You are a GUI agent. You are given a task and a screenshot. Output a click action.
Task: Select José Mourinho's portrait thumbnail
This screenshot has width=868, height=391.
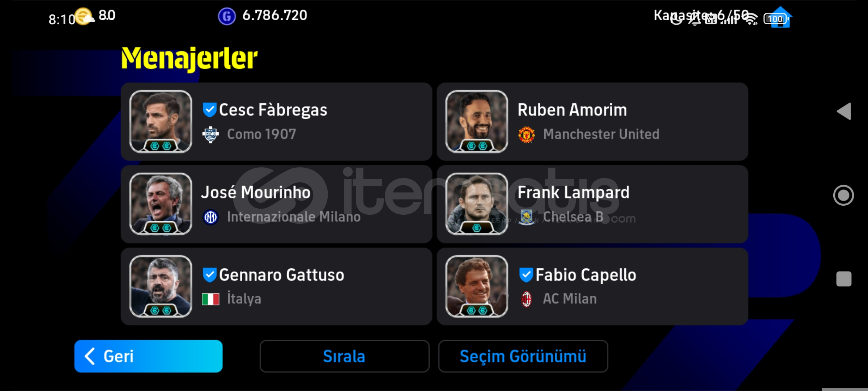(x=161, y=204)
